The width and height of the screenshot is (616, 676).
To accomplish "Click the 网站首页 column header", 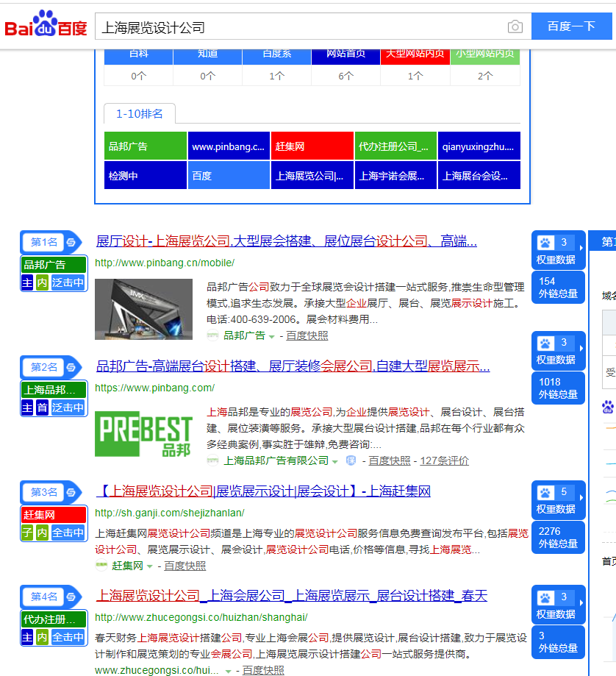I will pos(345,55).
